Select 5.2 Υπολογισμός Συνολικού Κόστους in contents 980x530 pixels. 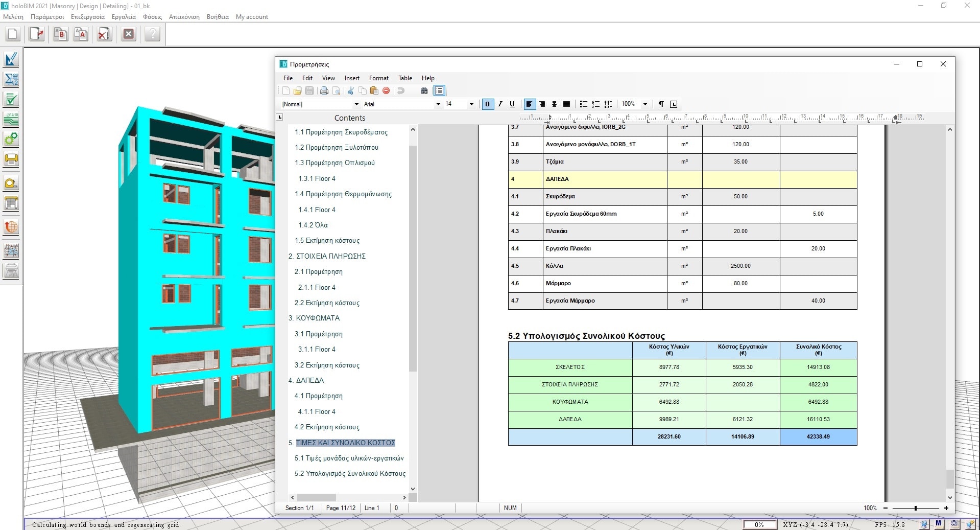coord(350,474)
